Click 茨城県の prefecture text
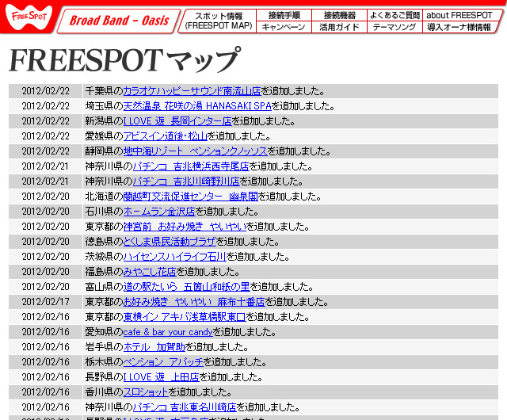This screenshot has height=420, width=507. coord(104,257)
